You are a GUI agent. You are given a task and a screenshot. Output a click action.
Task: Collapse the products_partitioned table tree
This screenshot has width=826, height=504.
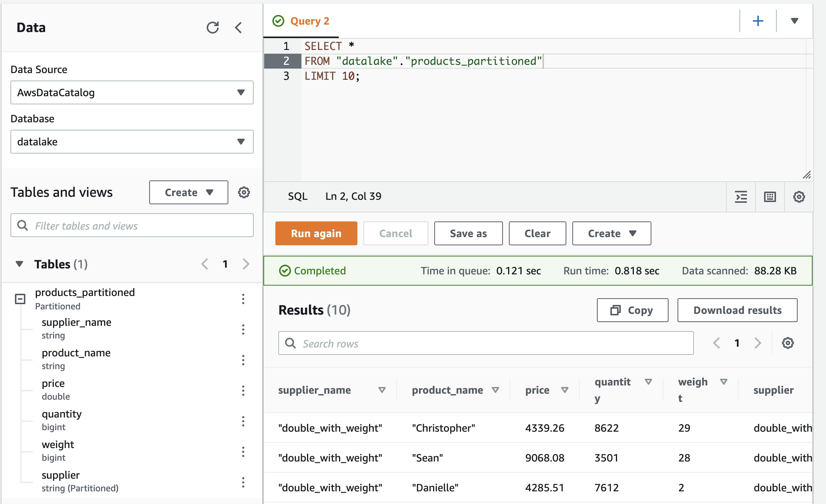coord(20,299)
